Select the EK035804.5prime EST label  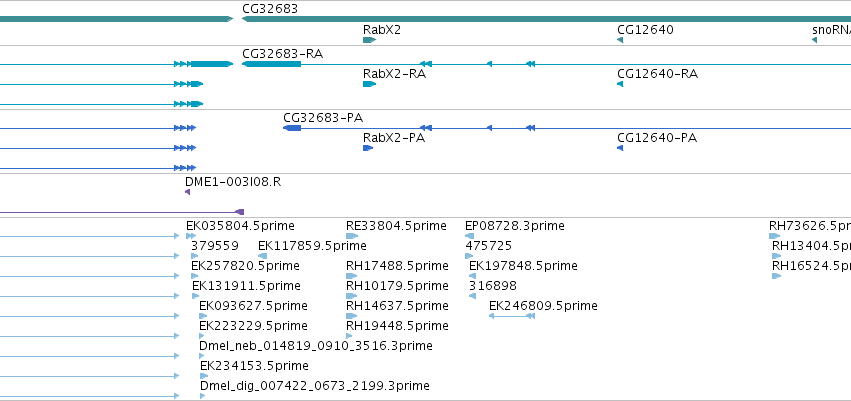pyautogui.click(x=240, y=226)
